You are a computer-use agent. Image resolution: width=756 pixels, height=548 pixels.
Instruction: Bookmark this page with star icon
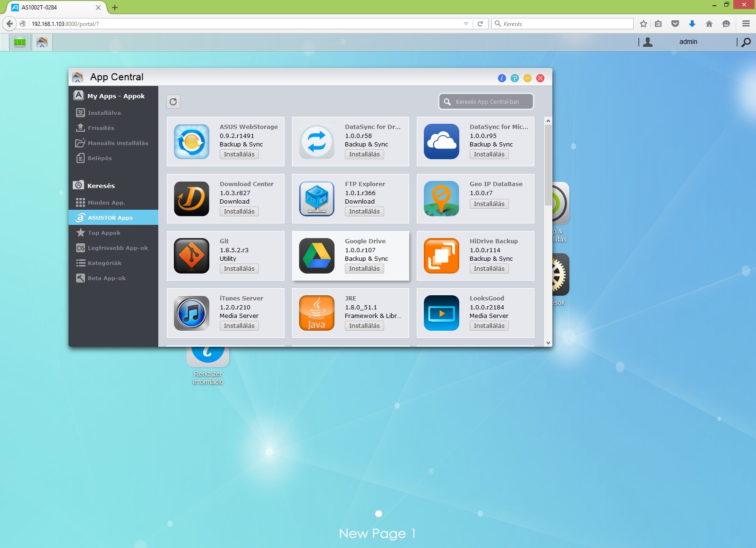pos(643,24)
